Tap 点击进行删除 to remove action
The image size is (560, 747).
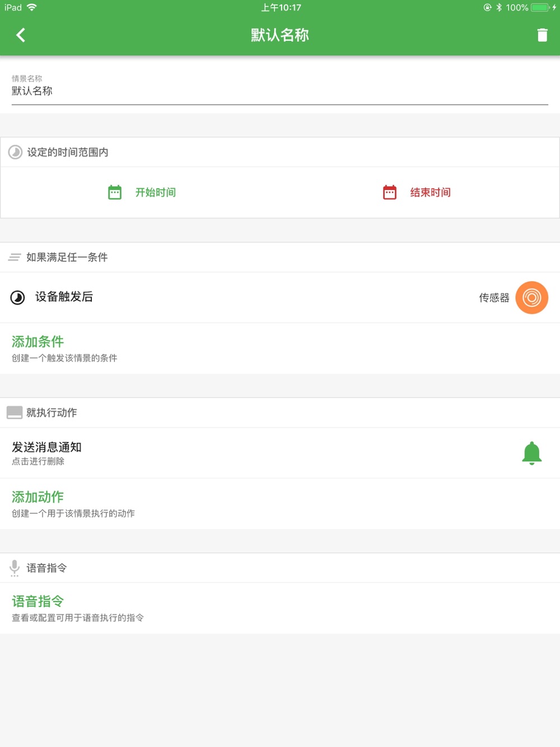(38, 461)
